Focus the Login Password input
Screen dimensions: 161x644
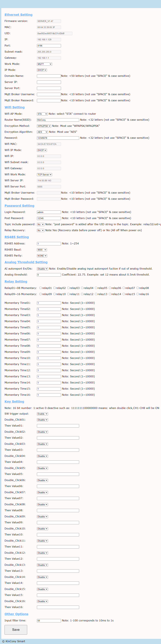pos(49,212)
